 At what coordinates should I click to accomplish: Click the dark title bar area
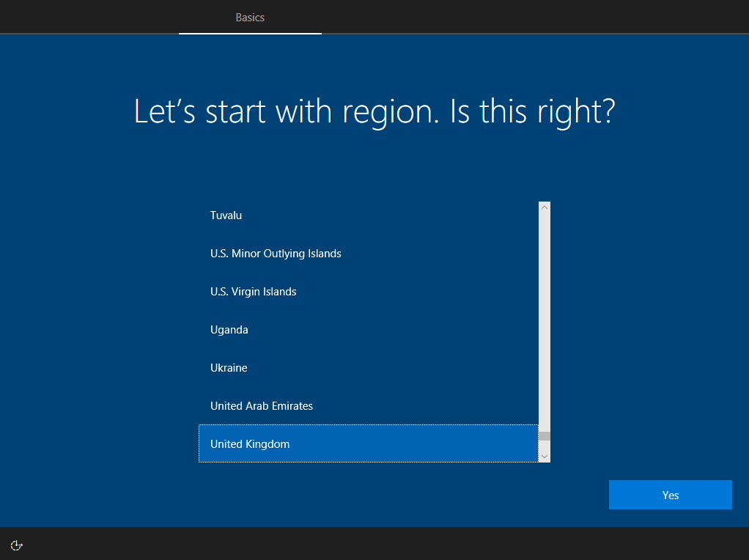pos(513,16)
